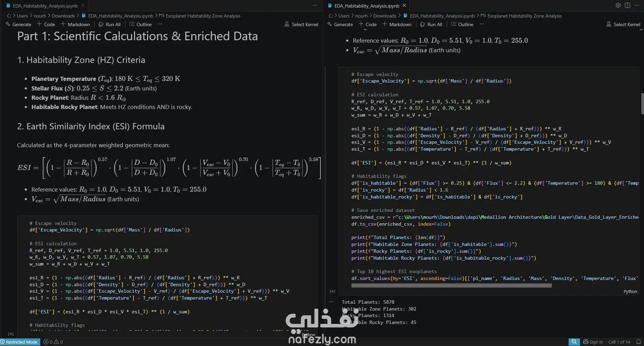644x346 pixels.
Task: Open Exoplanet Habitability Zone Analysis breadcrumb, right pane
Action: 521,16
